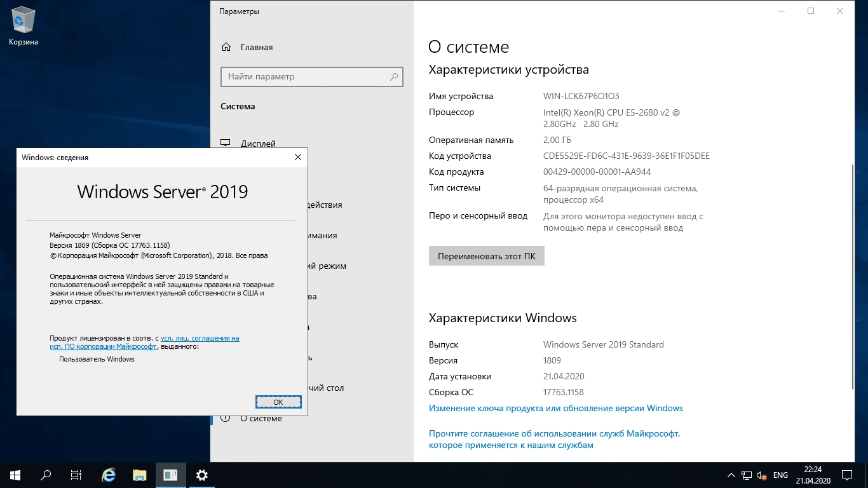This screenshot has height=488, width=868.
Task: Close the Windows: сведения dialog
Action: click(x=298, y=157)
